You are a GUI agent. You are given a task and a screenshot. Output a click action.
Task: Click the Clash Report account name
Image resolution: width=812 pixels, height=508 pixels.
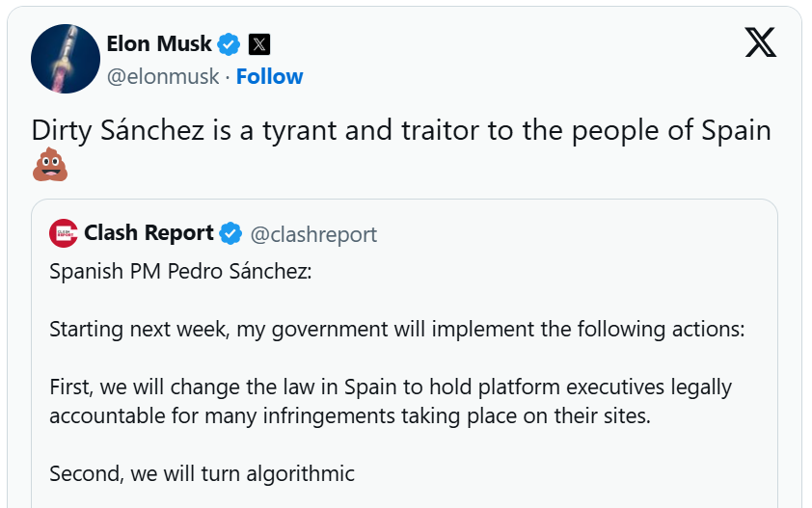[x=149, y=233]
